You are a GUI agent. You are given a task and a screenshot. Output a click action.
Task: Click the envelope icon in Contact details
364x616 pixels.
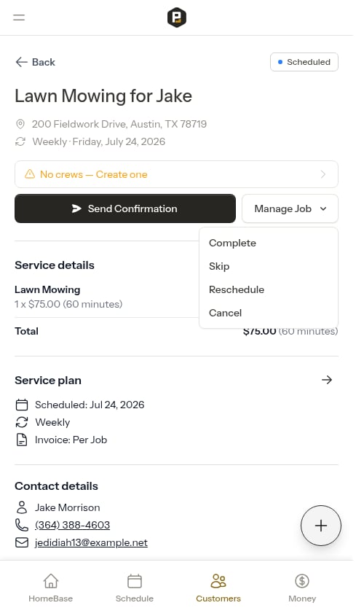(x=22, y=542)
